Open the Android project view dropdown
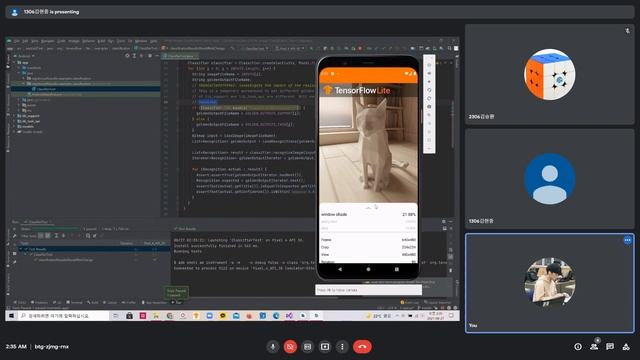This screenshot has width=640, height=360. (x=24, y=56)
